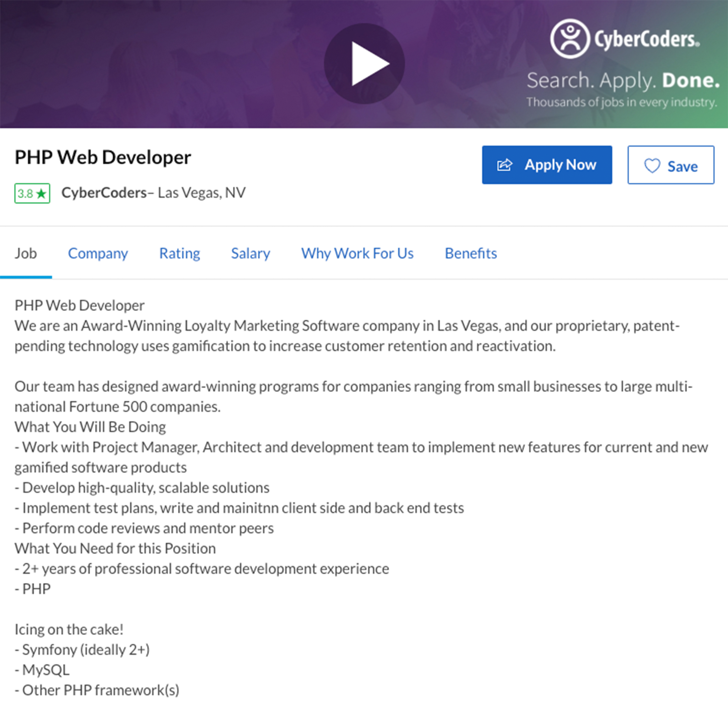
Task: Click the Apply Now button
Action: pyautogui.click(x=547, y=164)
